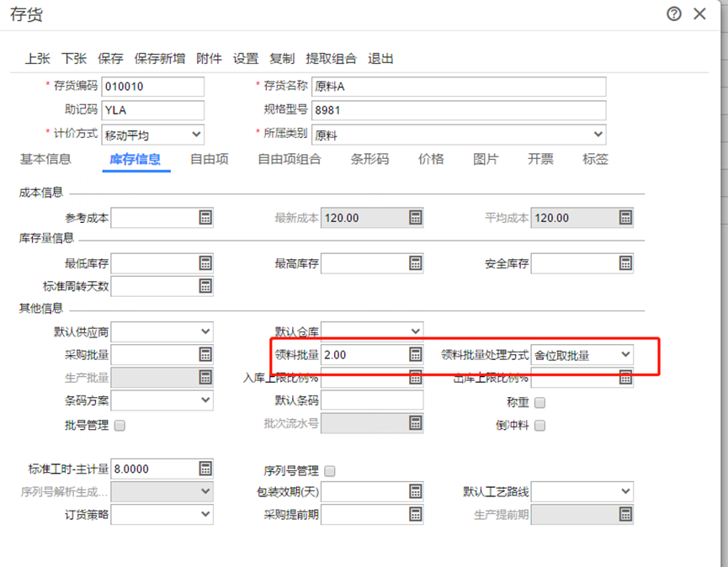Open the 默认工艺路线 dropdown
Screen dimensions: 728x567
pyautogui.click(x=582, y=491)
